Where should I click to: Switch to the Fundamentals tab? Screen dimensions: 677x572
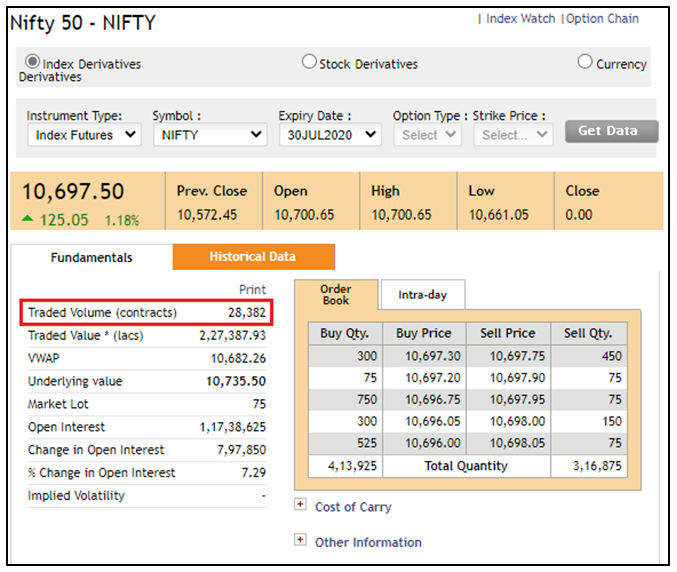[92, 257]
